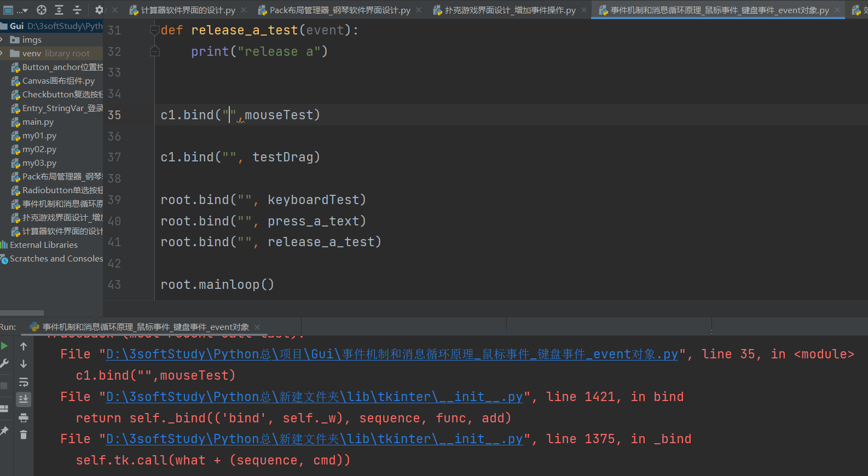Close the Pack布局管理器 editor tab

419,10
